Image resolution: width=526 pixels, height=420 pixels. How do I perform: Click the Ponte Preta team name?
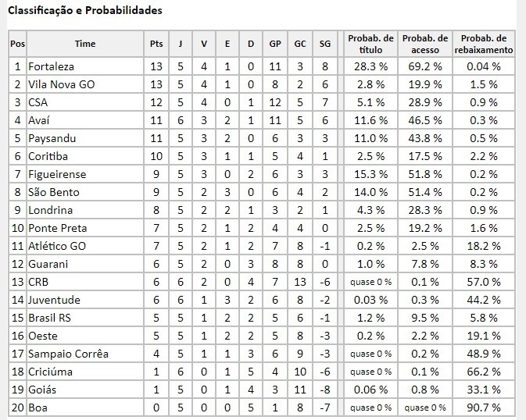[x=58, y=228]
